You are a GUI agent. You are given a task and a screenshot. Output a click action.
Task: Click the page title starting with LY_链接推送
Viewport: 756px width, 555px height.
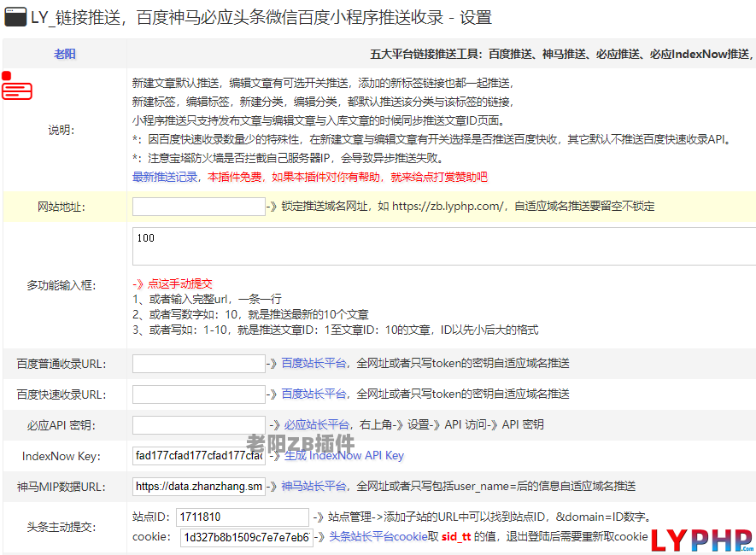[x=261, y=18]
